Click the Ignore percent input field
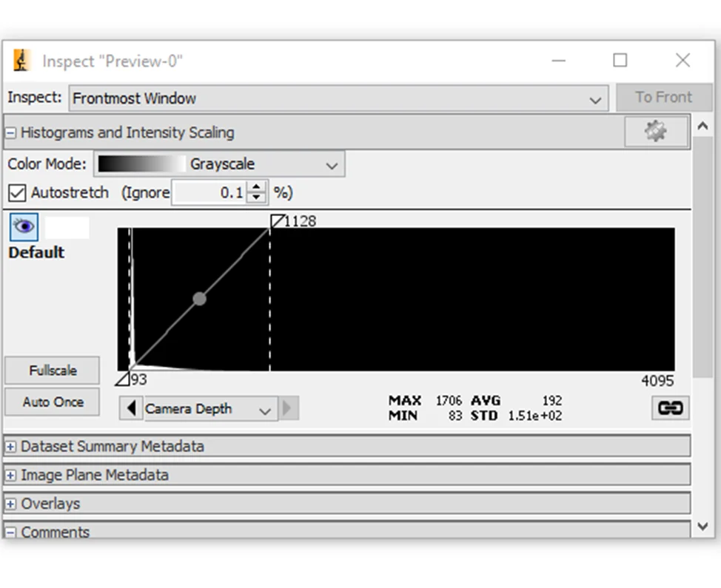The image size is (721, 588). click(x=209, y=192)
